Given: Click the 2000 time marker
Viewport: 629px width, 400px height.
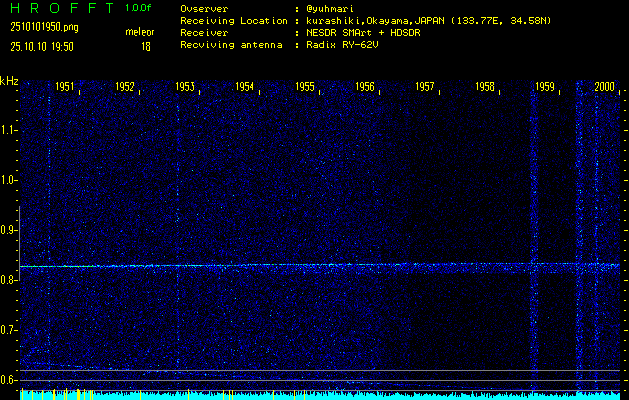Looking at the screenshot, I should click(605, 87).
